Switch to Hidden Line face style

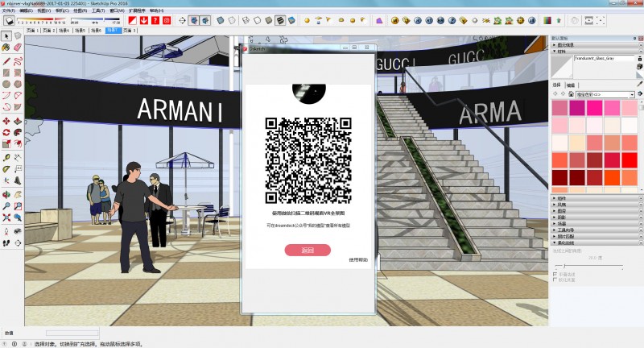coord(257,20)
